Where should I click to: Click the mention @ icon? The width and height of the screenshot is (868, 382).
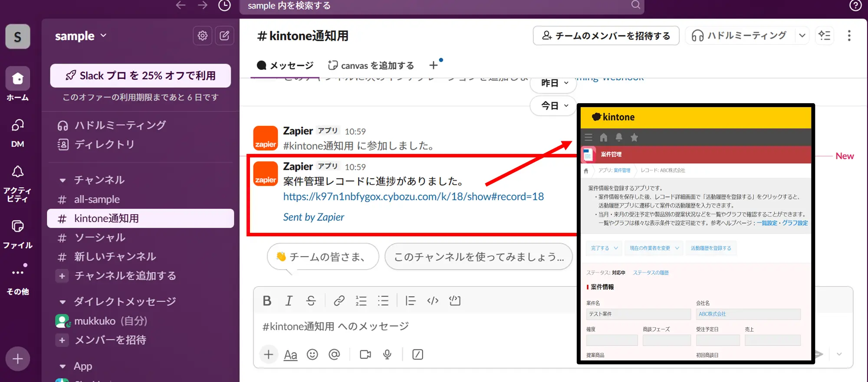[x=334, y=355]
